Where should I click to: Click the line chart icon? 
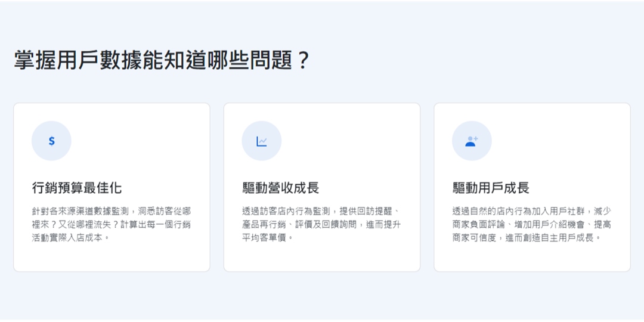click(x=261, y=141)
